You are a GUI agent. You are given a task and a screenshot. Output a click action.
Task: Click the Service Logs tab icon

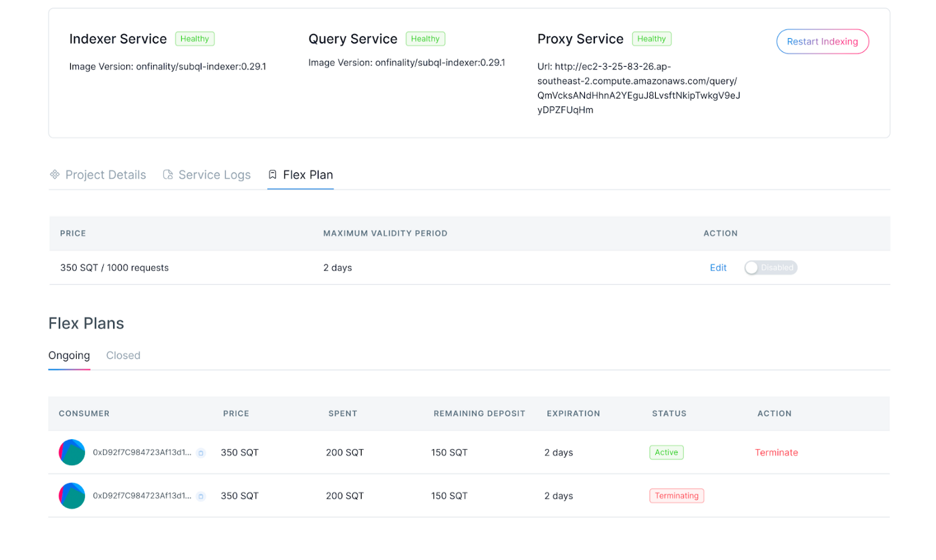point(168,174)
